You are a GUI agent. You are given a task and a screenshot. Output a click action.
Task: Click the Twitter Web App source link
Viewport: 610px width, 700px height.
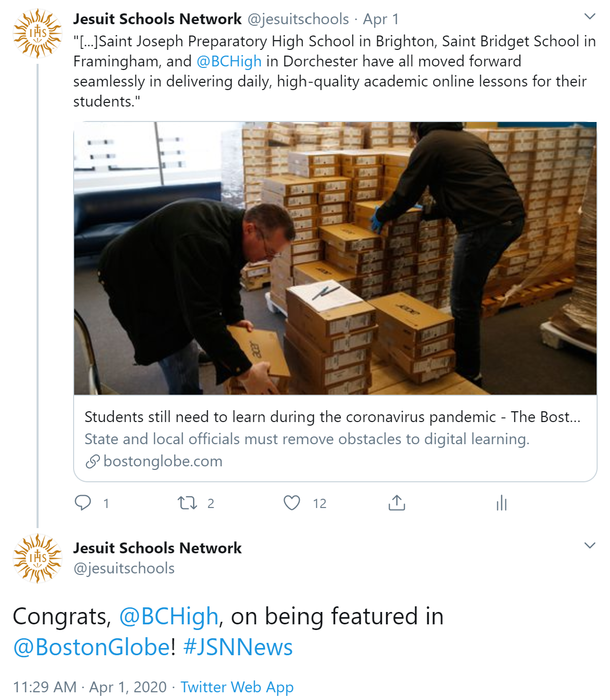point(237,687)
